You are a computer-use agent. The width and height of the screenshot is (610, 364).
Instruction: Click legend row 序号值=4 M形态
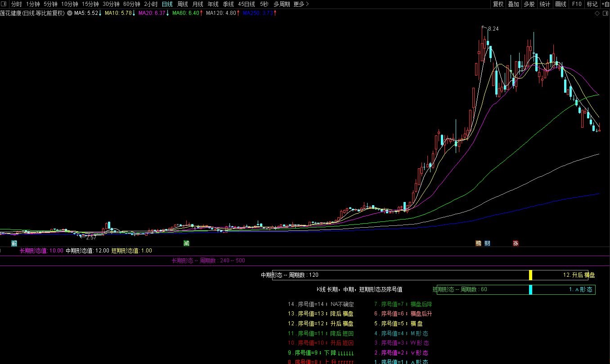[401, 333]
